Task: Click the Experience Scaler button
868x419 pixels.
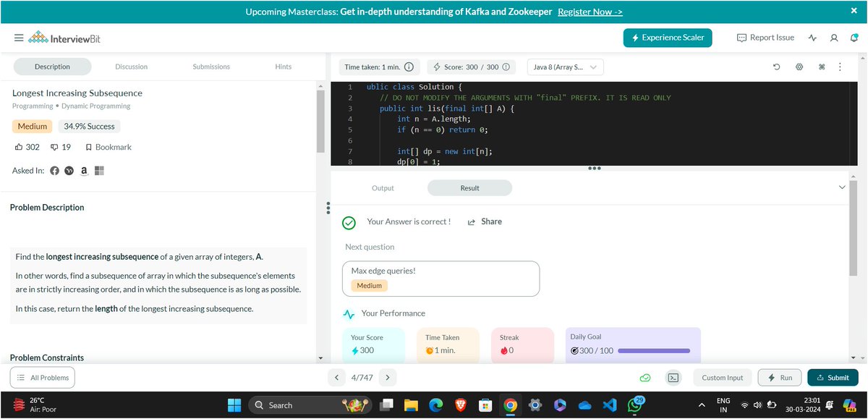Action: click(x=668, y=38)
